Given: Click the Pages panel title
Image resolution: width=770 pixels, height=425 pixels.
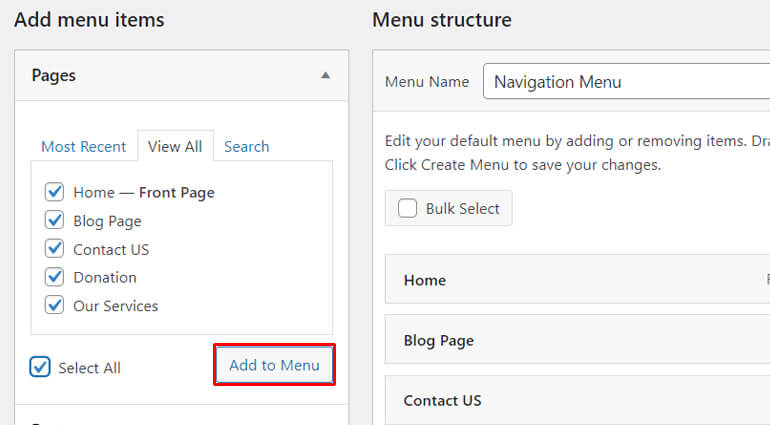Looking at the screenshot, I should coord(54,75).
